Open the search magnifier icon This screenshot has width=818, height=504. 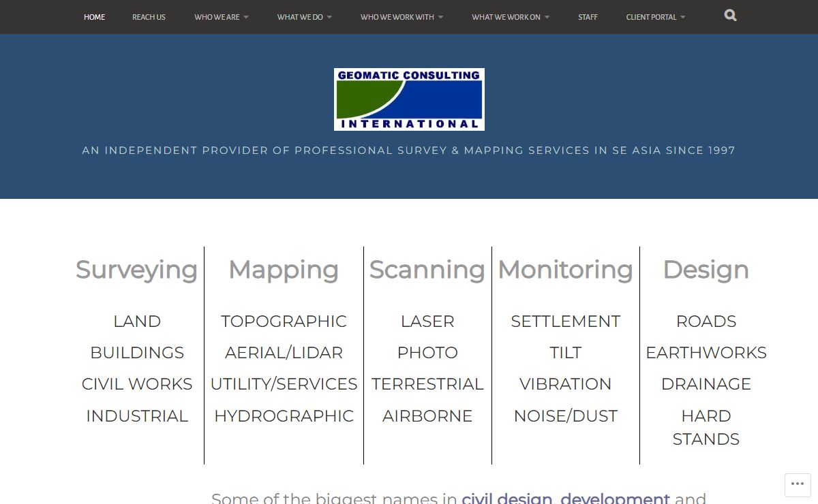point(730,15)
